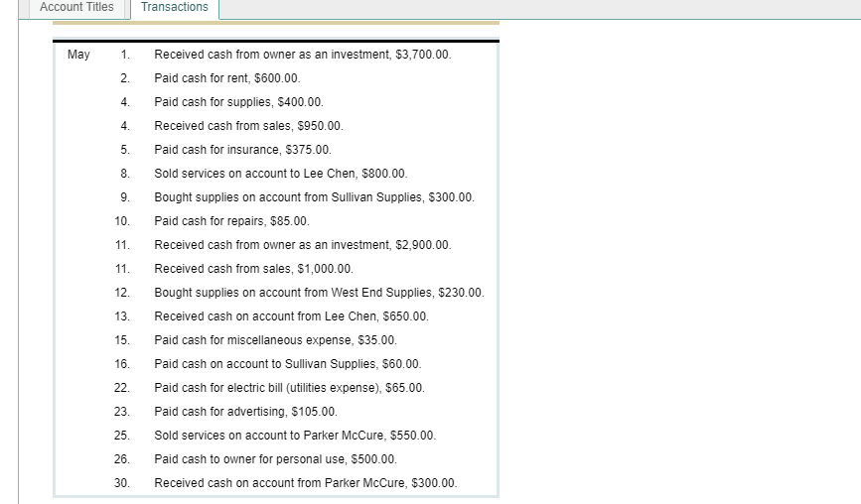
Task: Select received cash from Lee Chen $650.00 line
Action: pyautogui.click(x=292, y=316)
